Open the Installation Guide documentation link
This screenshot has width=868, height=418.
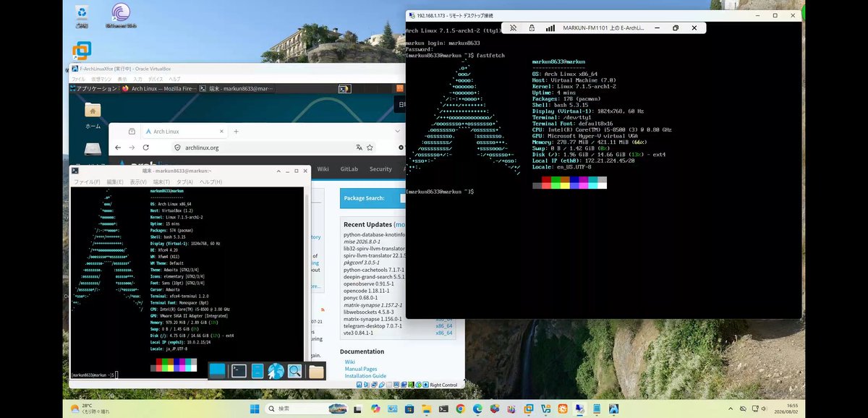pyautogui.click(x=365, y=376)
